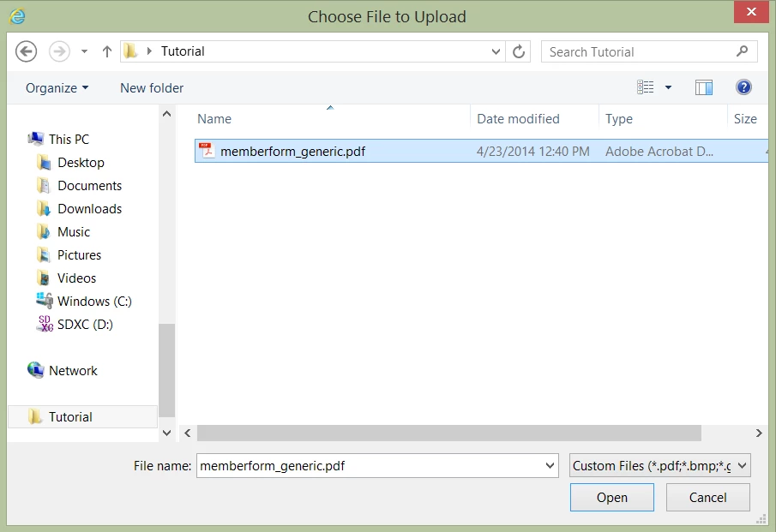The width and height of the screenshot is (776, 532).
Task: Open Desktop in the navigation pane
Action: tap(81, 163)
